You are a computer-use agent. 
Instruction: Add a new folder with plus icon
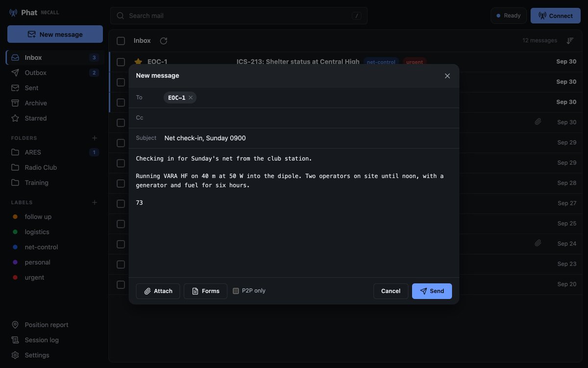[x=95, y=138]
